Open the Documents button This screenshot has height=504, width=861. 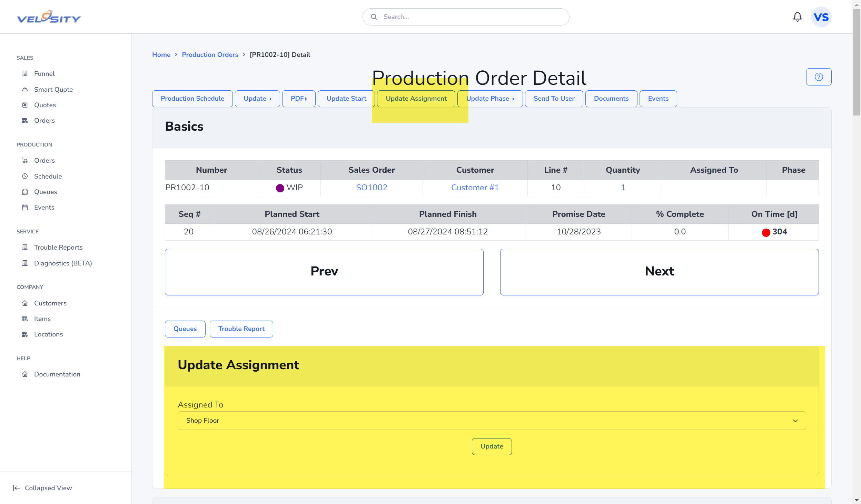(611, 99)
